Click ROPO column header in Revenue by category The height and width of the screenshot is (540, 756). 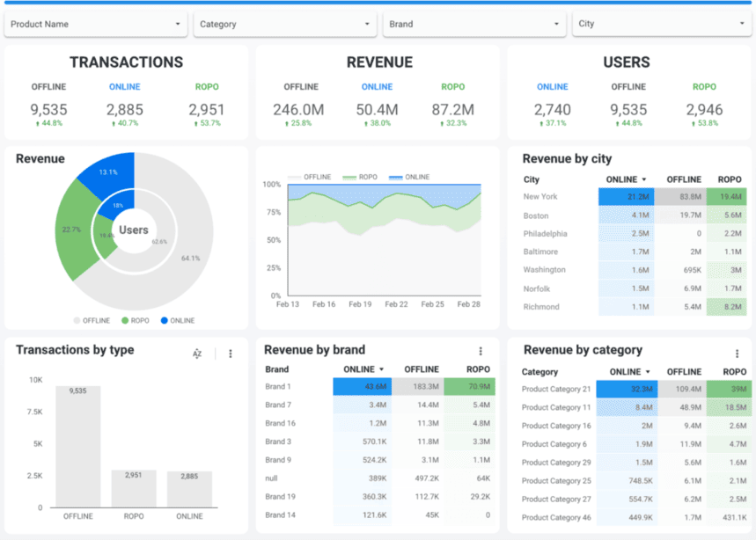[734, 372]
